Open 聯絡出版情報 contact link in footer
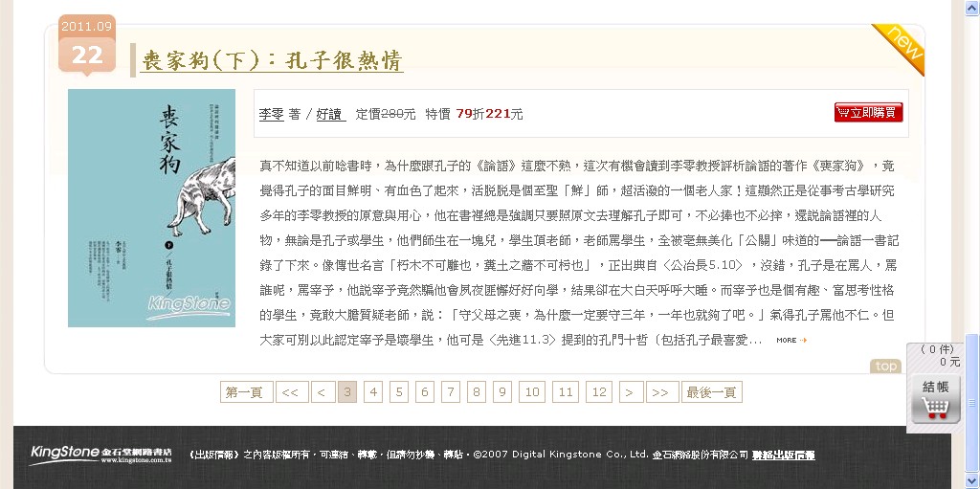The image size is (980, 489). (x=784, y=456)
